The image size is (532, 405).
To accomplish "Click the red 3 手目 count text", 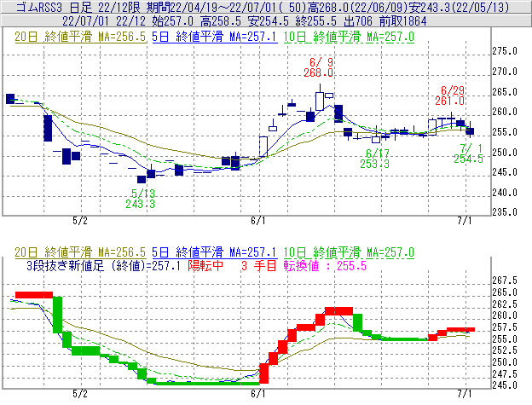I will (x=259, y=265).
